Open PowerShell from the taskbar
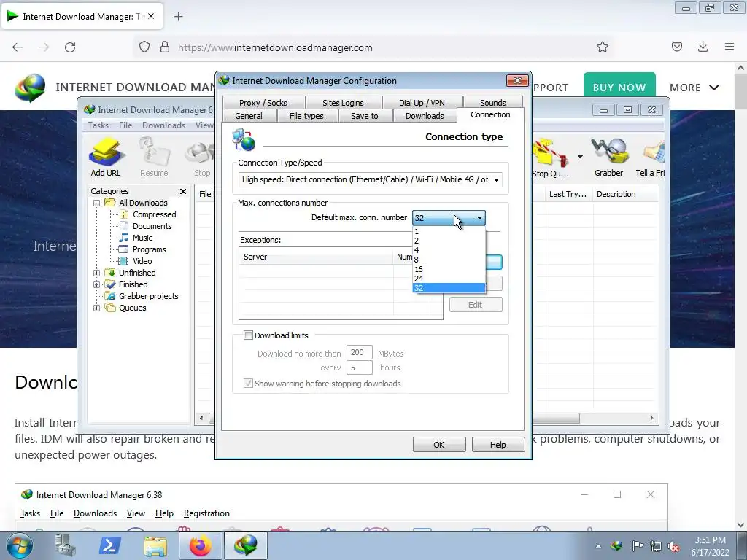The height and width of the screenshot is (560, 747). [109, 545]
